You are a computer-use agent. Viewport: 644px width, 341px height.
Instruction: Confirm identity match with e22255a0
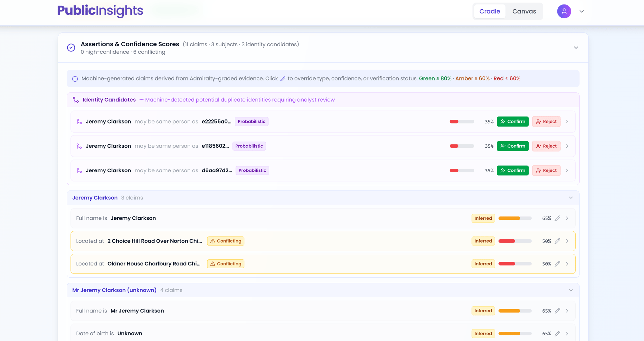pos(513,122)
